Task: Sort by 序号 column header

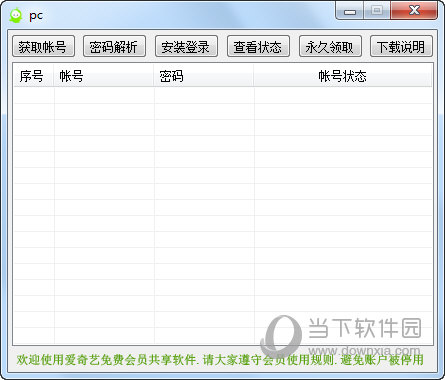Action: point(33,76)
